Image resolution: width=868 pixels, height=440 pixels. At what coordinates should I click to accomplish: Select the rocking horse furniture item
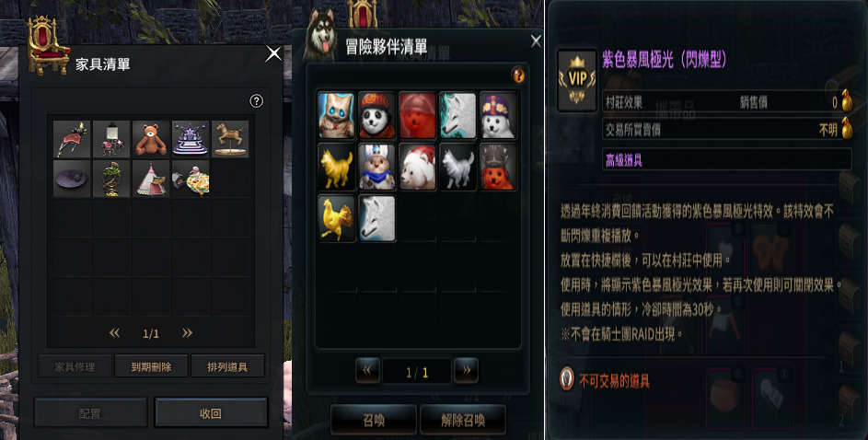tap(230, 139)
